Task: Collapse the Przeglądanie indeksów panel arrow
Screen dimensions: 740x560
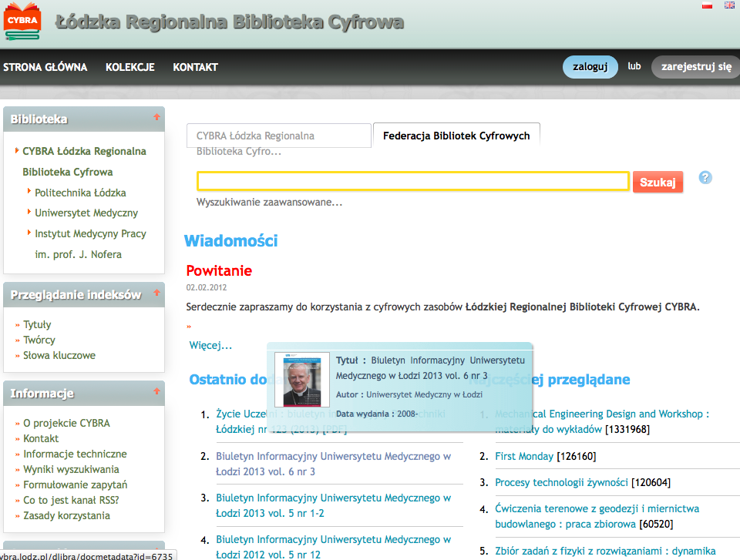Action: [156, 293]
